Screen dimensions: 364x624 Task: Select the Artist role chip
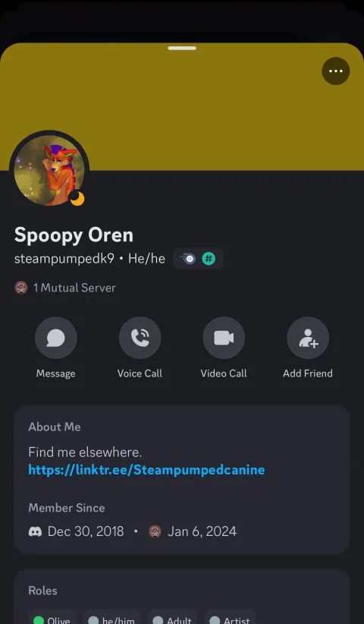click(x=230, y=620)
